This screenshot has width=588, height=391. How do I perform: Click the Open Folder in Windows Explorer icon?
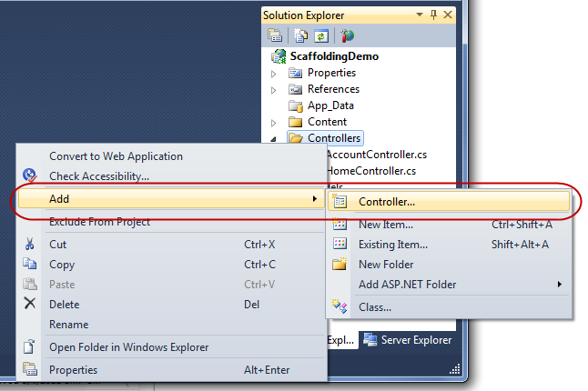[29, 346]
